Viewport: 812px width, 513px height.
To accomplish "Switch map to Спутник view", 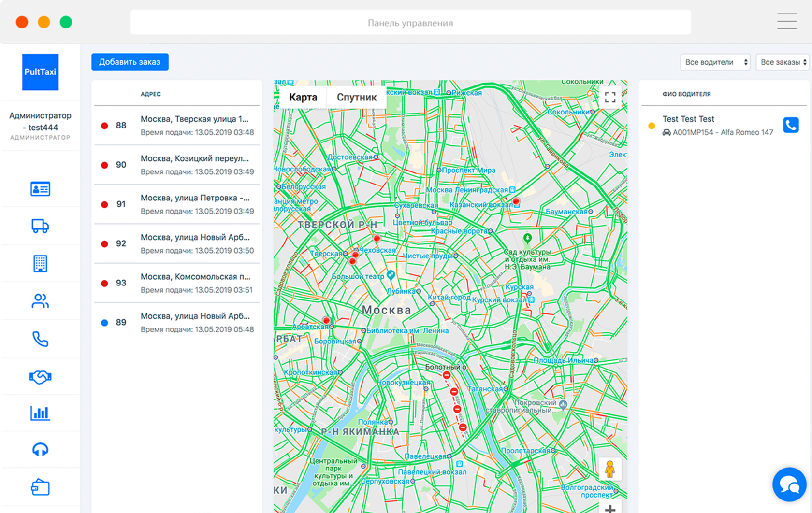I will [357, 97].
